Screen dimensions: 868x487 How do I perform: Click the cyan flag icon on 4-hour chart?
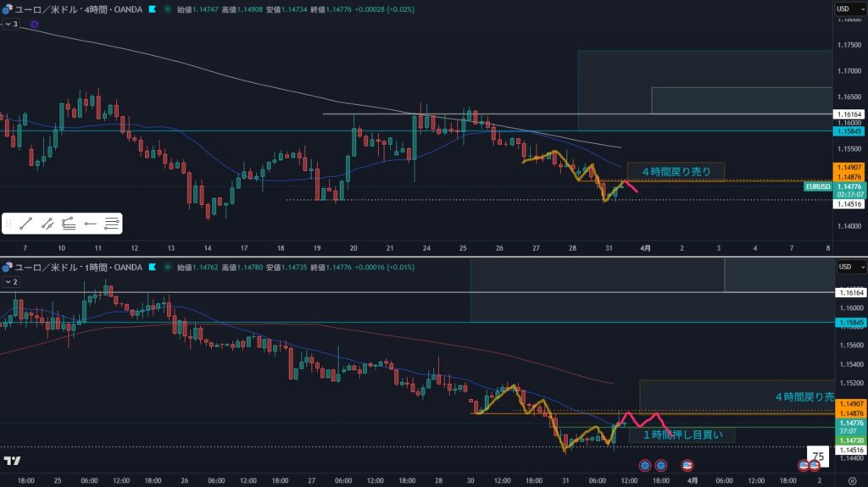tap(152, 9)
